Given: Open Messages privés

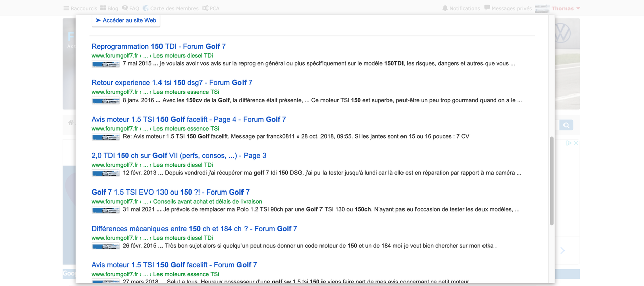Looking at the screenshot, I should pos(508,8).
